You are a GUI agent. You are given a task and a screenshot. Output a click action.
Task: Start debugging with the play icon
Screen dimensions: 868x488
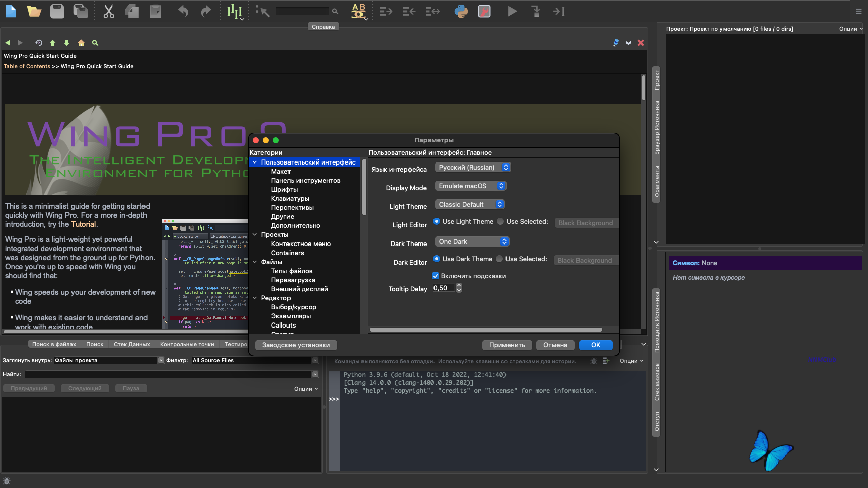pyautogui.click(x=512, y=11)
